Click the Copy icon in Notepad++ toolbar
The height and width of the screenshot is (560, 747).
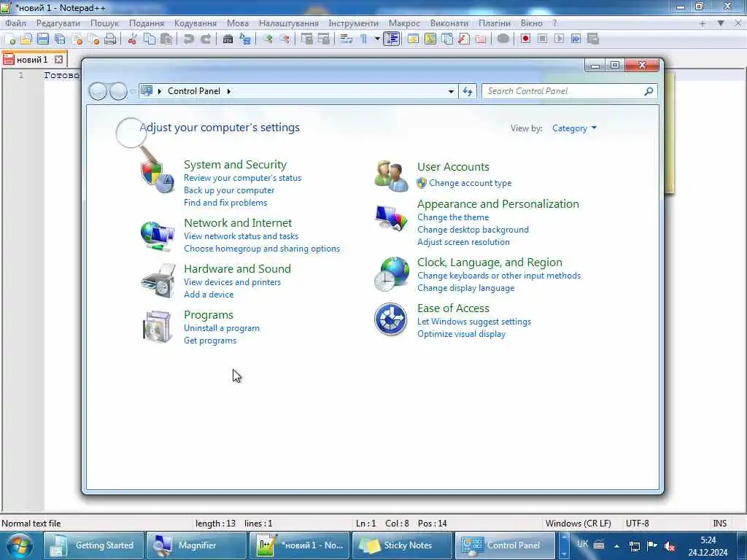150,39
